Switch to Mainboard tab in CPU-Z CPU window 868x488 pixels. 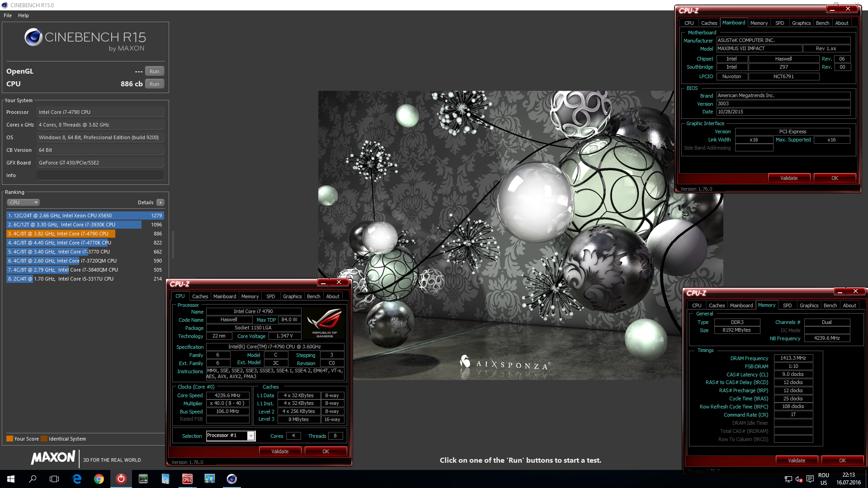tap(225, 296)
